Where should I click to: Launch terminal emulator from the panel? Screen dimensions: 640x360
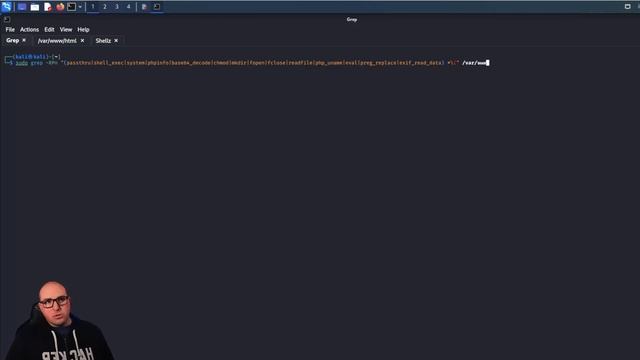tap(71, 7)
